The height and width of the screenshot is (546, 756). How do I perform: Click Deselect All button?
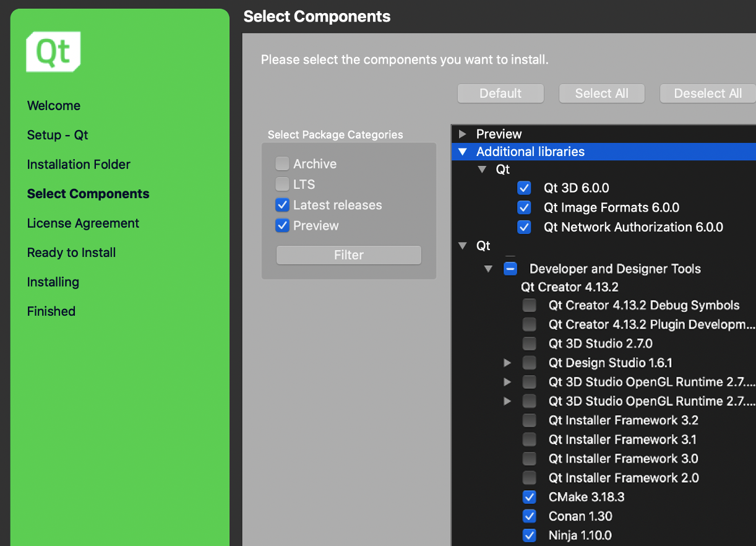707,93
